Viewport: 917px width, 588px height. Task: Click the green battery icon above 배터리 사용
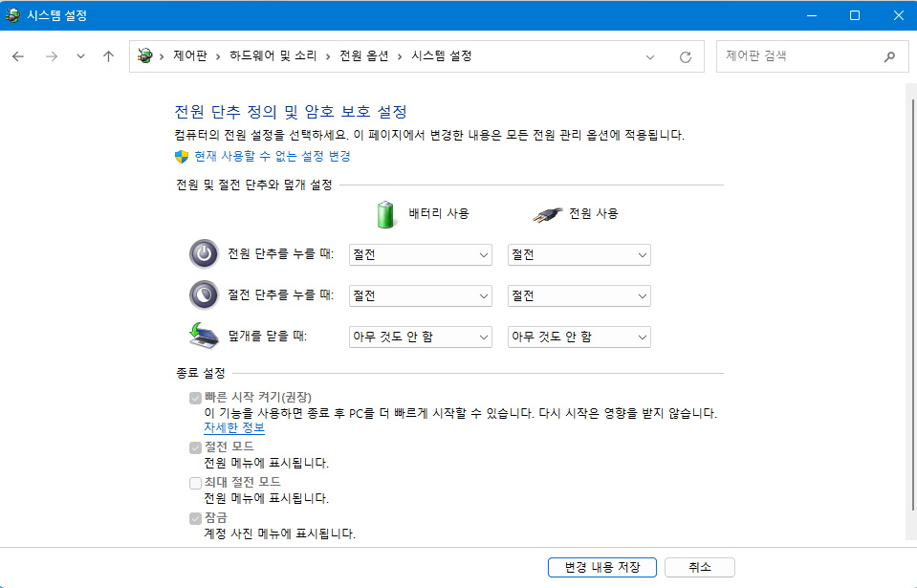[384, 213]
